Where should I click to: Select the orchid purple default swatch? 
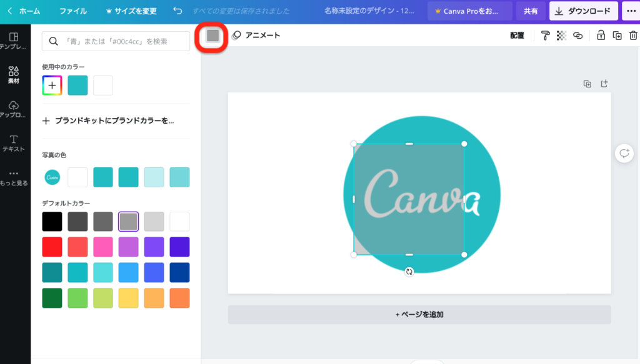point(129,247)
